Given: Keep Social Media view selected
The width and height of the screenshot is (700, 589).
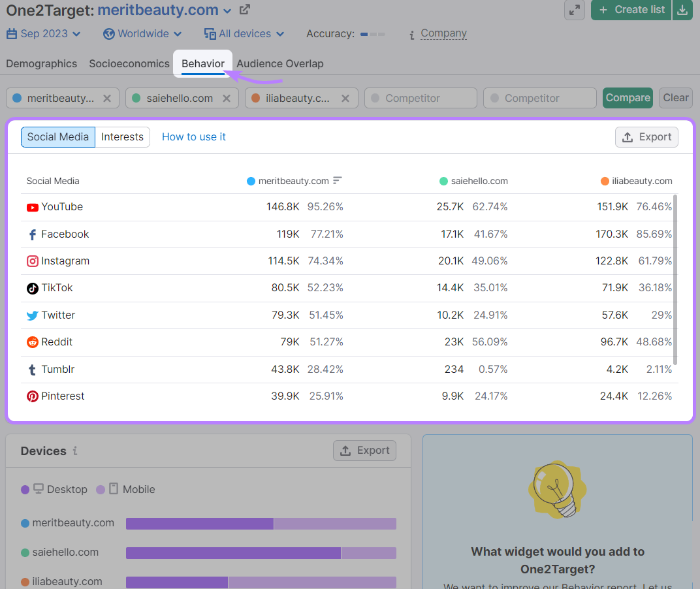Looking at the screenshot, I should tap(57, 137).
